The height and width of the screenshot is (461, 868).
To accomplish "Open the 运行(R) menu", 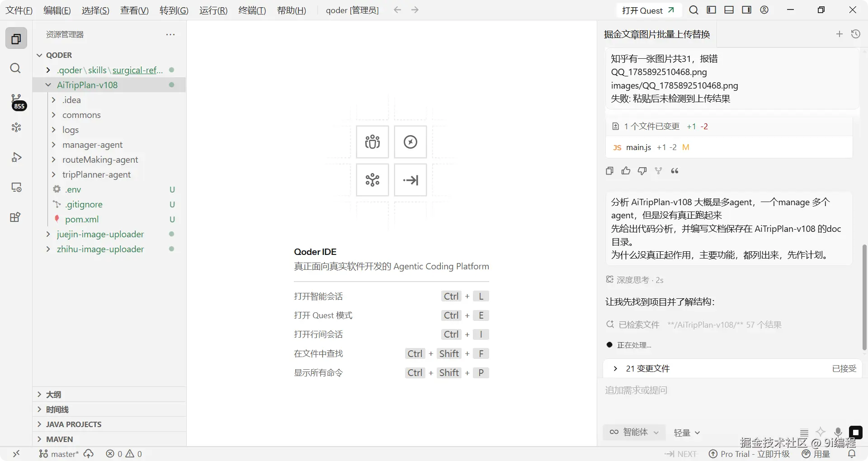I will click(x=213, y=10).
